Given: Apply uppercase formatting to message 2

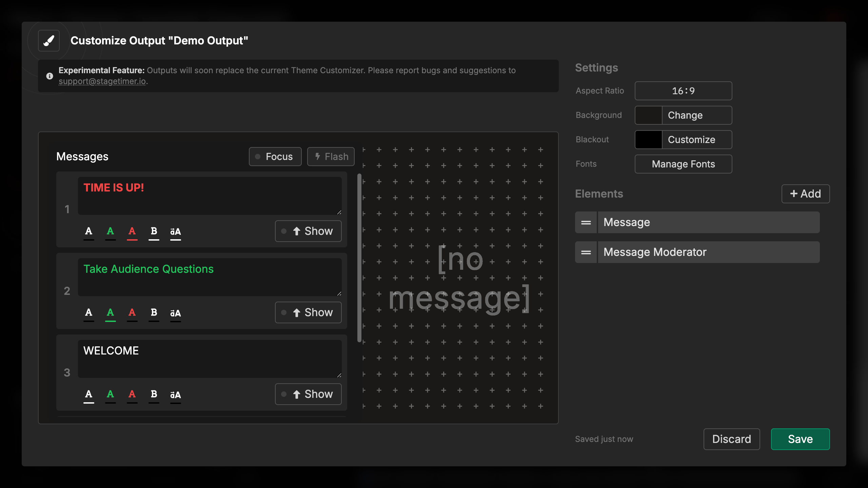Looking at the screenshot, I should [175, 312].
